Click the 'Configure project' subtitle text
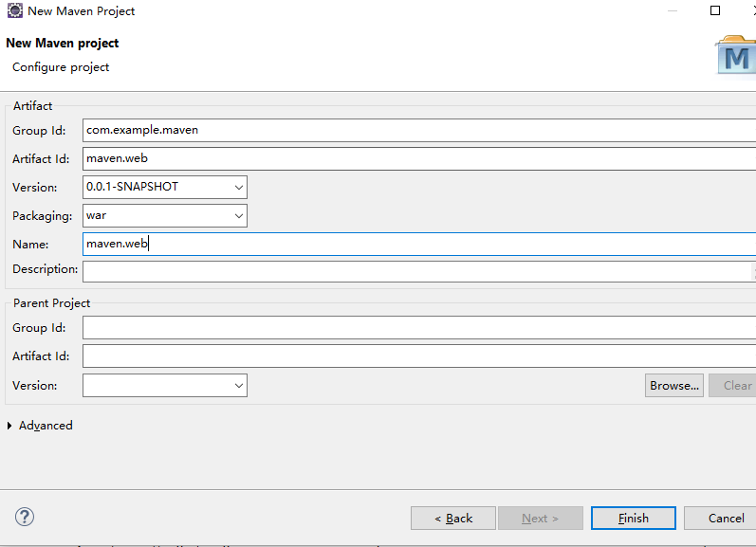 [x=61, y=67]
